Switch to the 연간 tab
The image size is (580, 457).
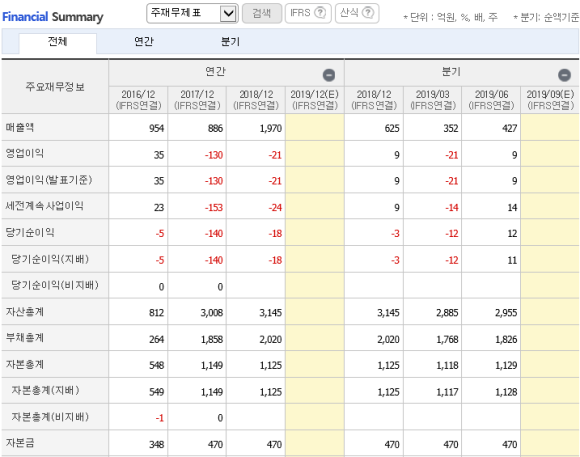144,41
